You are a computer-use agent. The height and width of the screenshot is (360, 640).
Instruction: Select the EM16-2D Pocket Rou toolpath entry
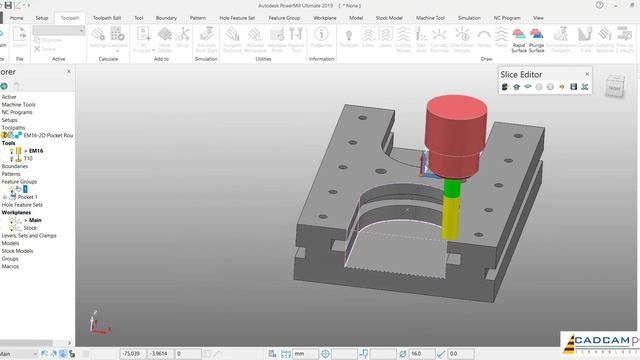(48, 135)
